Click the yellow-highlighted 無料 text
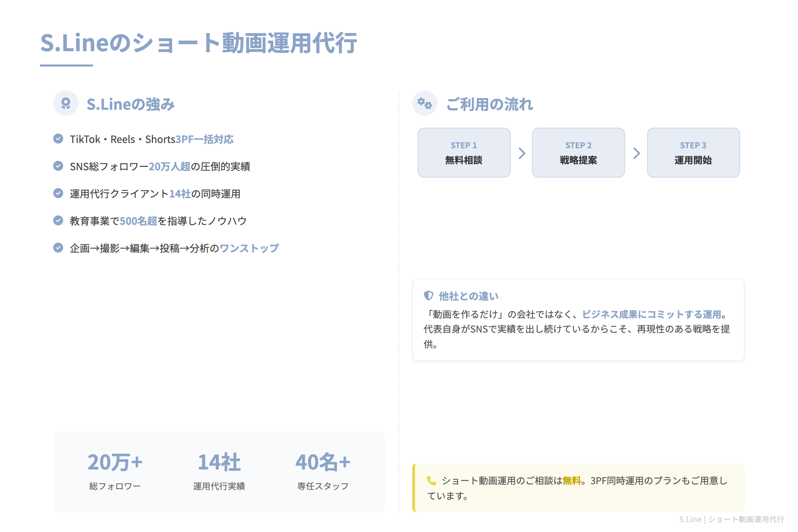 coord(572,480)
